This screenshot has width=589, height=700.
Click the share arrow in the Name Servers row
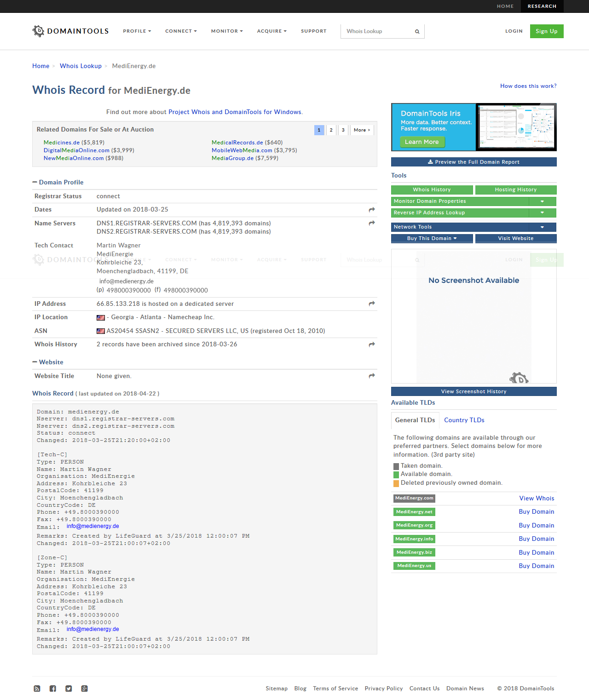tap(372, 223)
